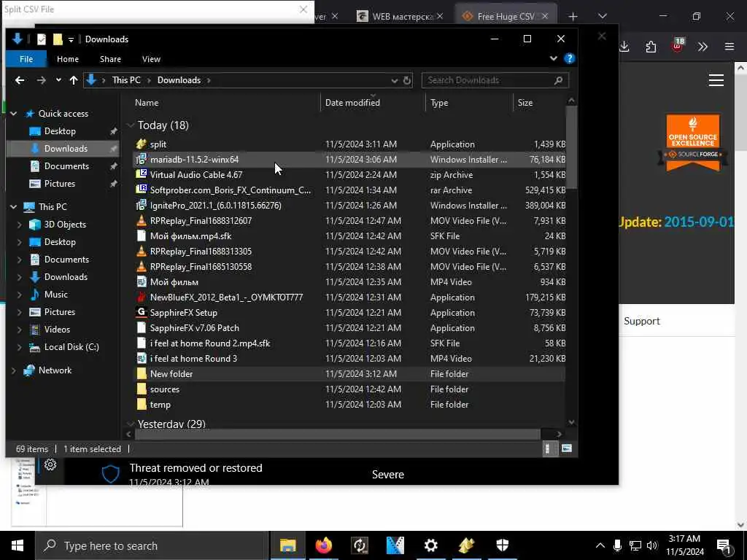Viewport: 747px width, 560px height.
Task: Refresh the Downloads folder view
Action: coord(407,80)
